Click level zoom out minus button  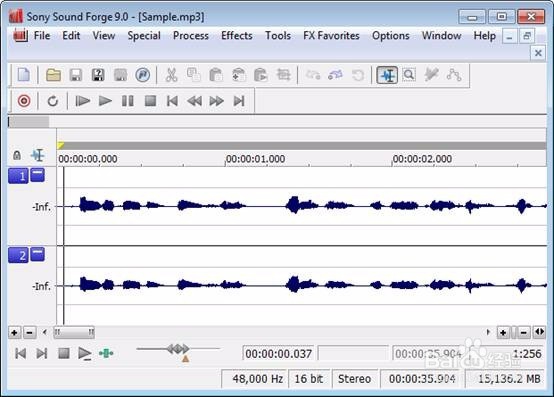(x=30, y=332)
